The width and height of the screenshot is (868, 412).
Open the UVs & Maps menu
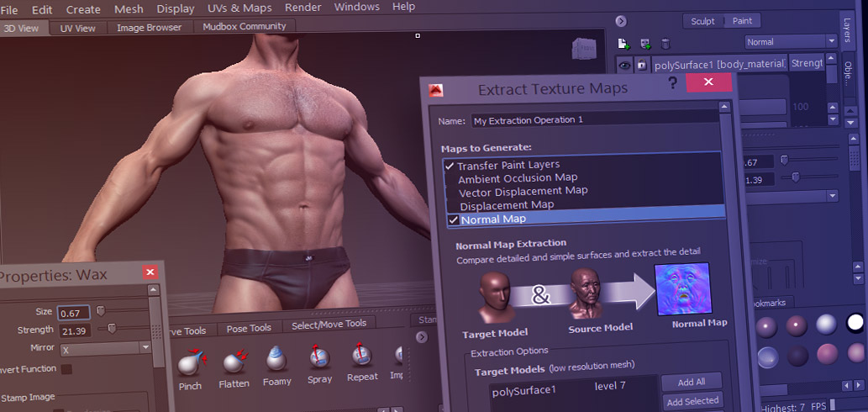239,8
